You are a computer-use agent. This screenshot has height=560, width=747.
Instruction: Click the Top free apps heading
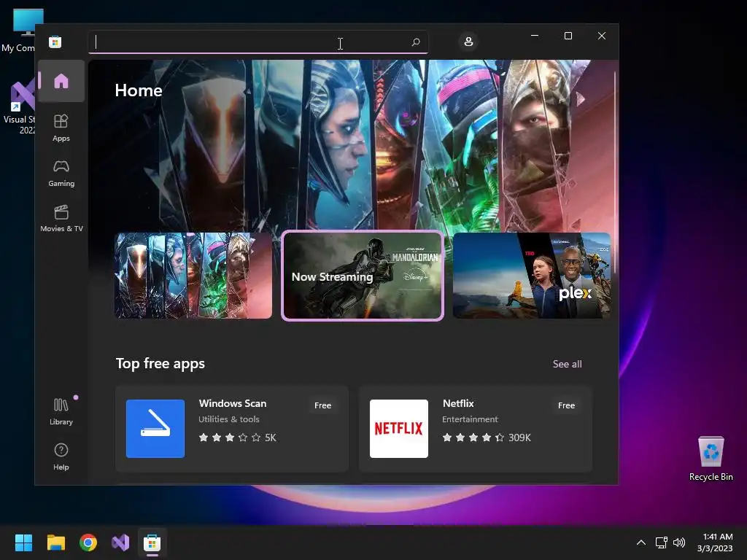[160, 363]
